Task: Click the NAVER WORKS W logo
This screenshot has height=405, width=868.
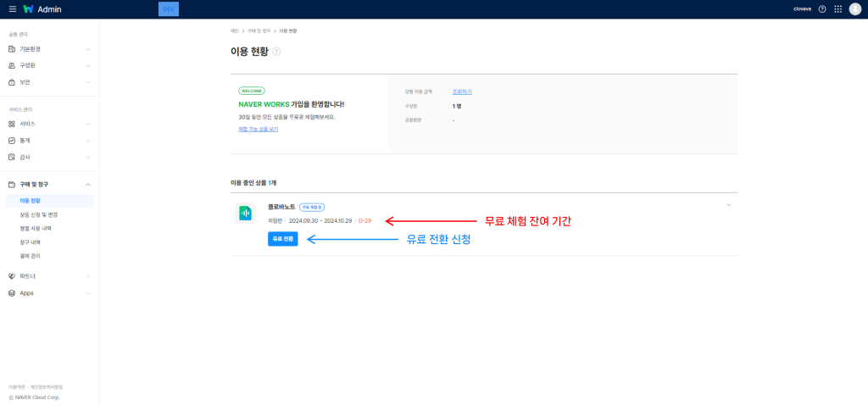Action: 29,9
